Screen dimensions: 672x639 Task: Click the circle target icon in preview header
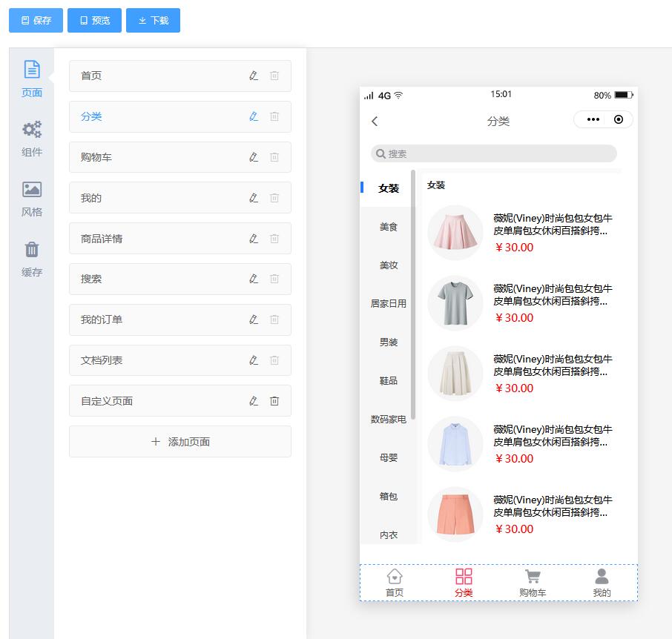tap(619, 119)
